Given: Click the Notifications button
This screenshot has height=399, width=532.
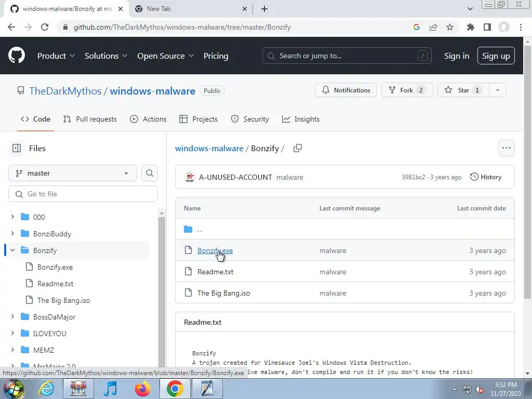Looking at the screenshot, I should 345,90.
